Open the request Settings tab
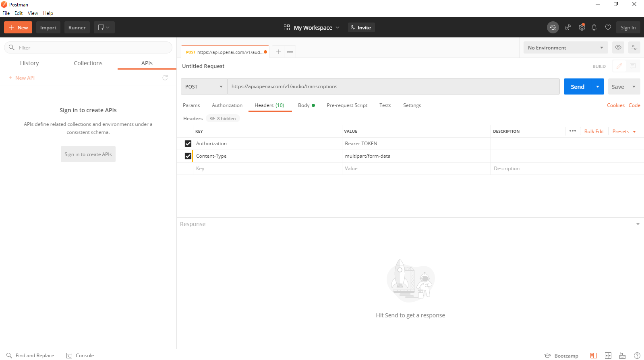This screenshot has width=644, height=360. [x=412, y=105]
